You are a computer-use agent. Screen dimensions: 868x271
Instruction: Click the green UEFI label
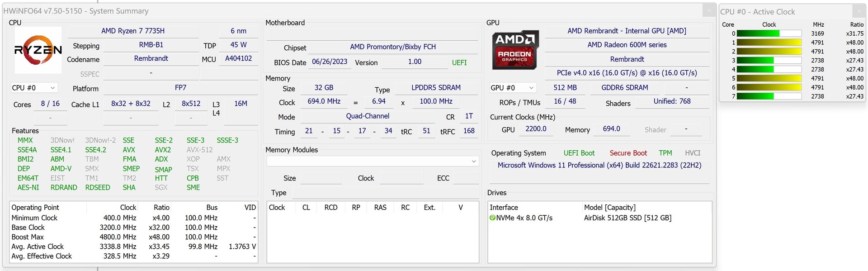(x=459, y=63)
